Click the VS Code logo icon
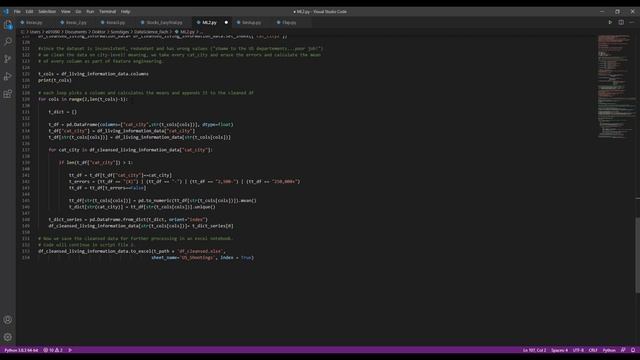The height and width of the screenshot is (360, 640). [6, 11]
